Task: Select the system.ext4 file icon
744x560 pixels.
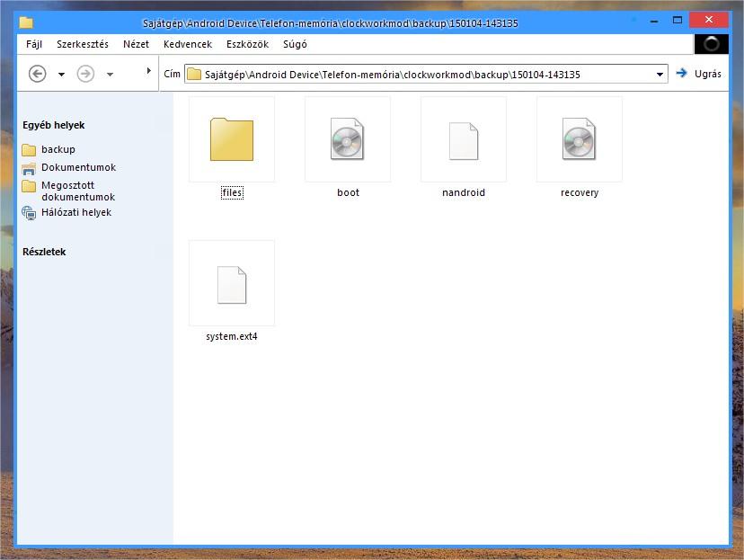Action: [x=232, y=285]
